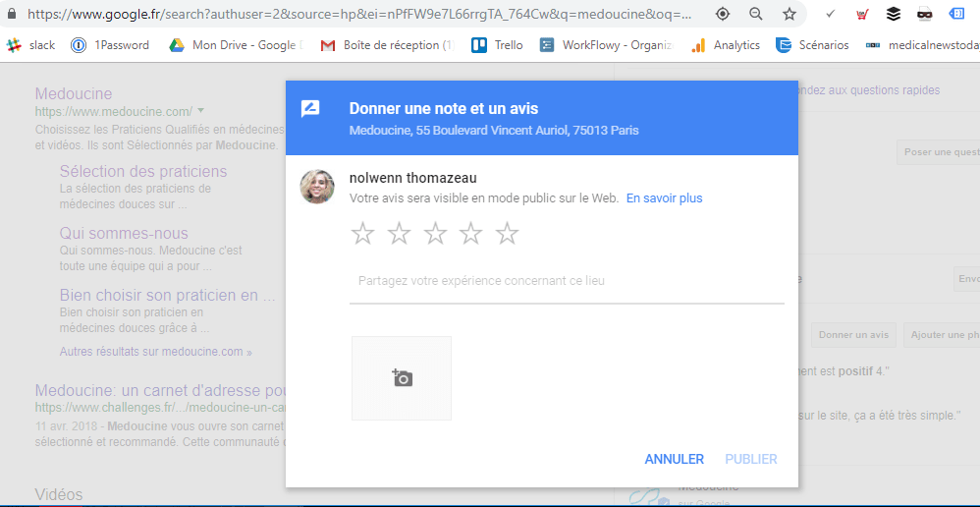Open Bien choisir son praticien en sitelink
The height and width of the screenshot is (507, 980).
coord(168,296)
